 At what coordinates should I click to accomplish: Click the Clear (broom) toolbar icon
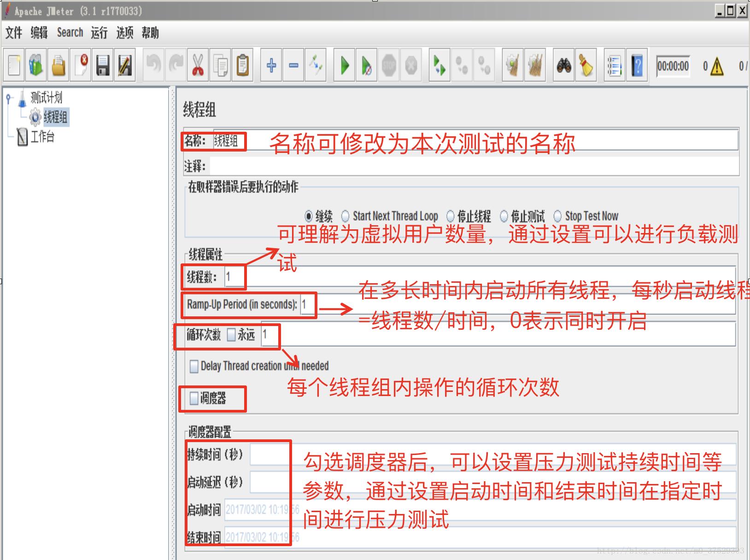coord(512,65)
